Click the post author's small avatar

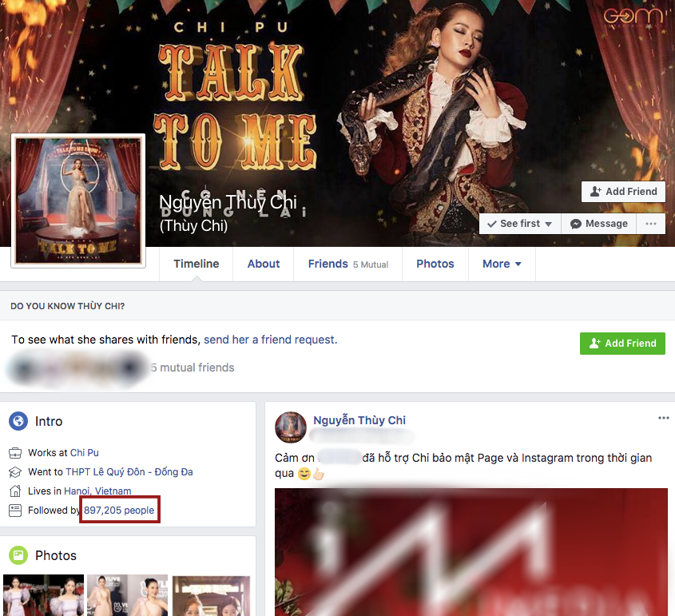pos(291,427)
